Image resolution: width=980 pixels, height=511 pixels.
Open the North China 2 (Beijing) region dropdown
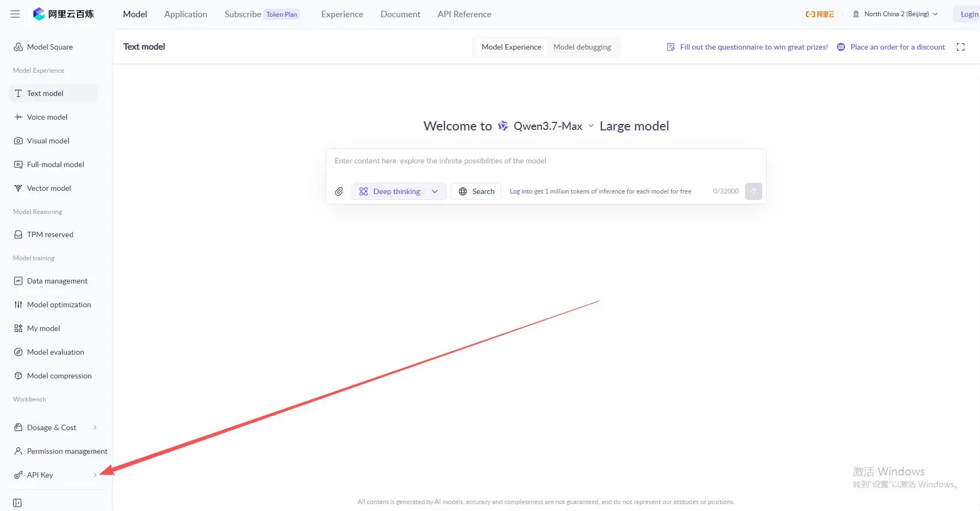tap(895, 14)
